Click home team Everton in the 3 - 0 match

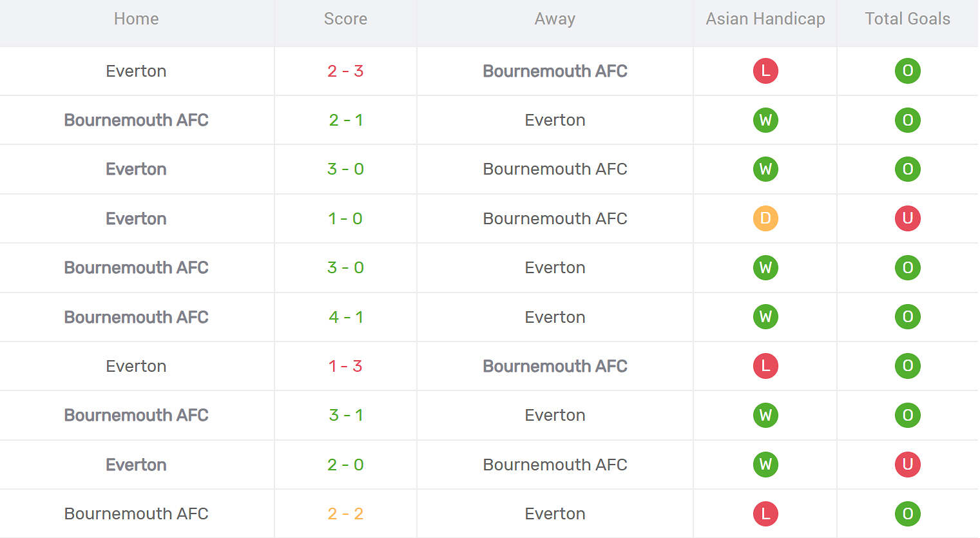tap(136, 169)
